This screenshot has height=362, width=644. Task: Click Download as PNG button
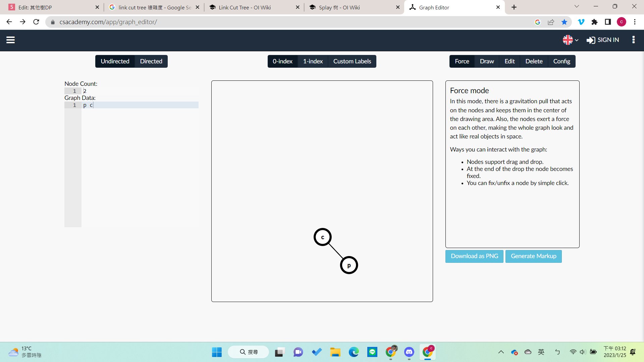click(x=474, y=256)
